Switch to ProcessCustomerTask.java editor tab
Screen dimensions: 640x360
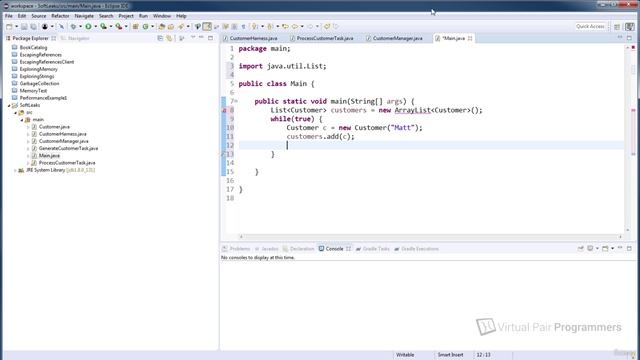pos(325,38)
